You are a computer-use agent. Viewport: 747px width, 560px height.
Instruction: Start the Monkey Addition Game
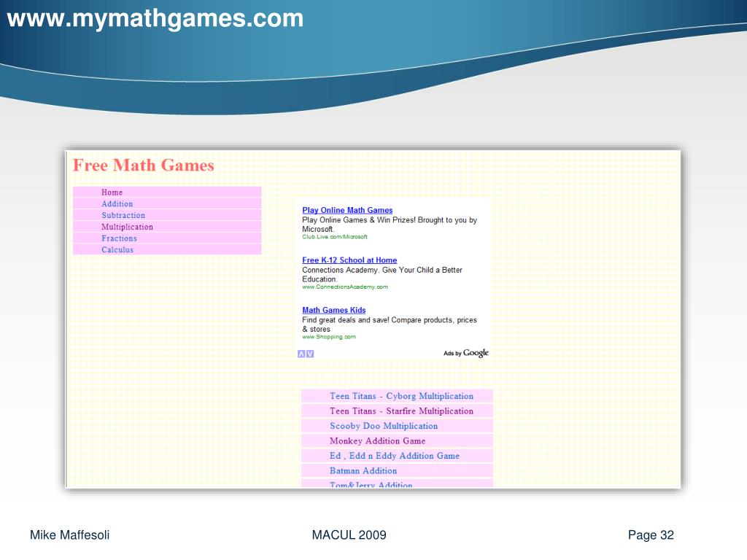click(377, 441)
